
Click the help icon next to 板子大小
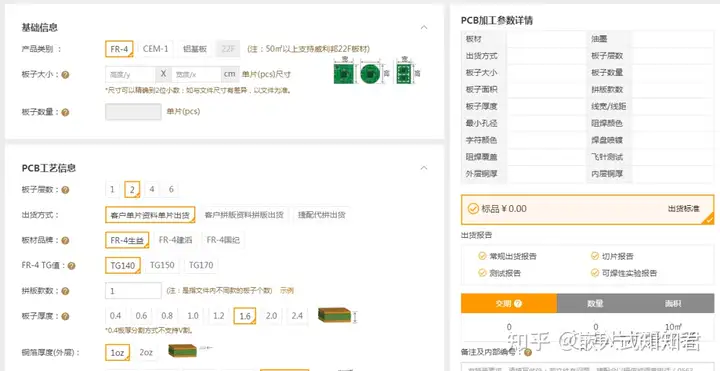[65, 75]
